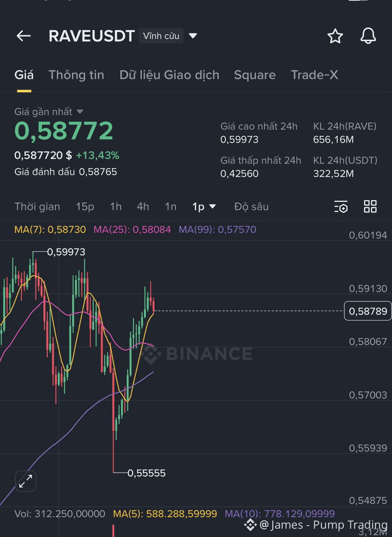Select the 1n timeframe
The image size is (392, 537).
tap(170, 206)
